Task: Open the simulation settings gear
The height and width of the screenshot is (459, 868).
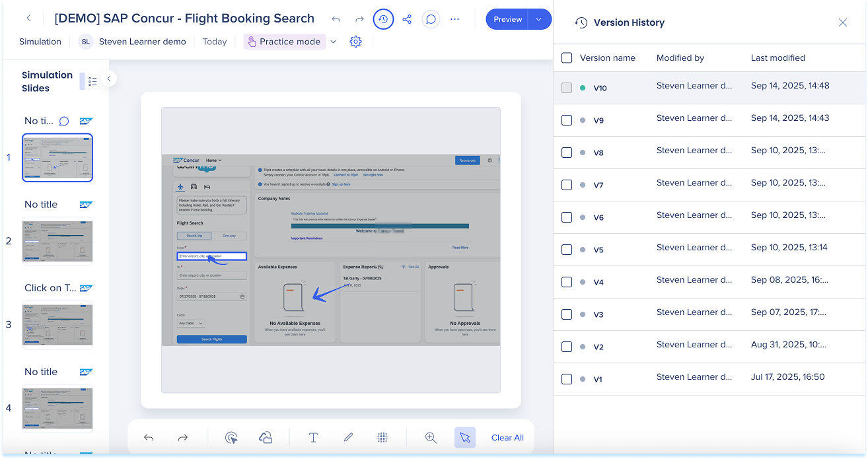Action: click(x=355, y=42)
